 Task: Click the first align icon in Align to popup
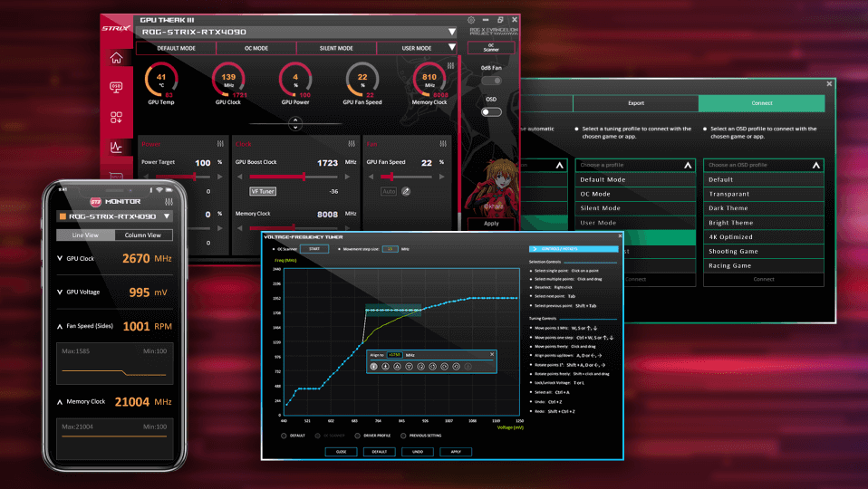click(374, 367)
